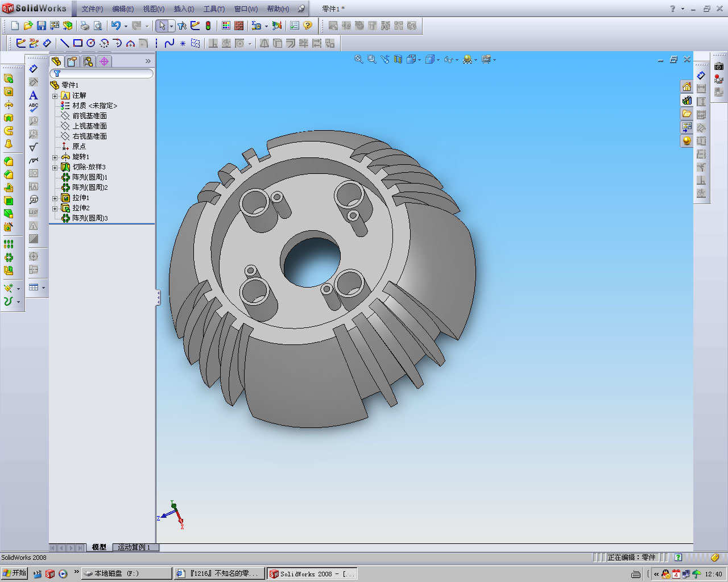This screenshot has height=582, width=728.
Task: Click the New document icon
Action: click(x=15, y=26)
